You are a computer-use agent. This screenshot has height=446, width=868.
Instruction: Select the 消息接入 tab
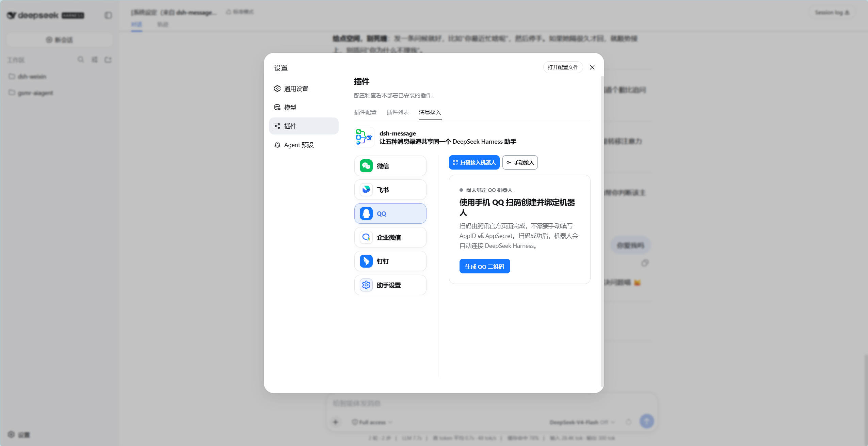[x=430, y=112]
